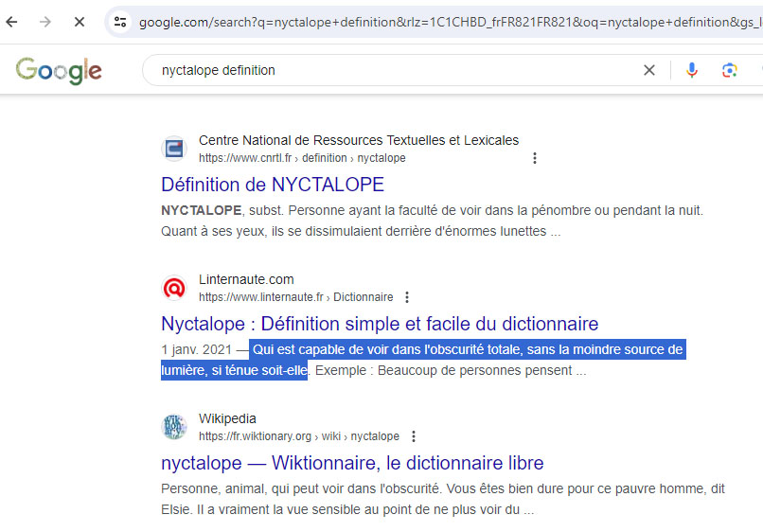Image resolution: width=763 pixels, height=532 pixels.
Task: Click the CNRTL snippet starting 'NYCTALOPE, subst.'
Action: [432, 221]
